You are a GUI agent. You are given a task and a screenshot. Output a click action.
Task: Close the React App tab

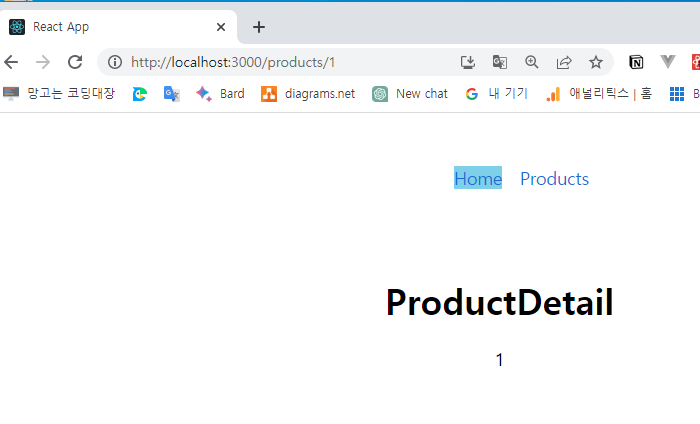tap(221, 27)
